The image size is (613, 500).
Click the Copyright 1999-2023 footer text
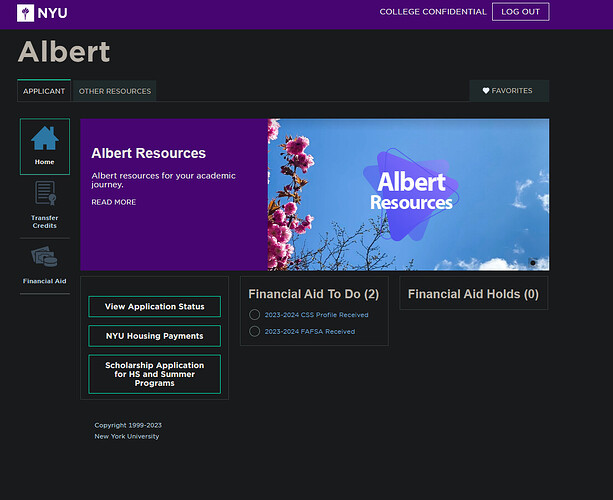click(x=128, y=425)
